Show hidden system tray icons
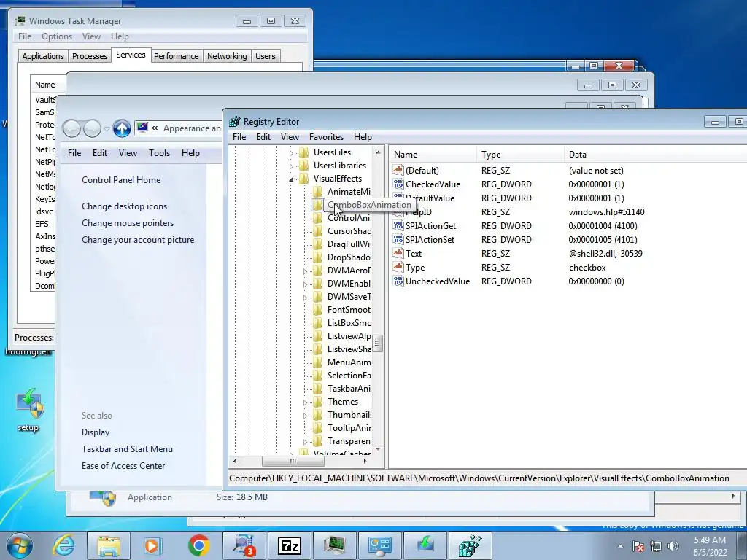 620,546
